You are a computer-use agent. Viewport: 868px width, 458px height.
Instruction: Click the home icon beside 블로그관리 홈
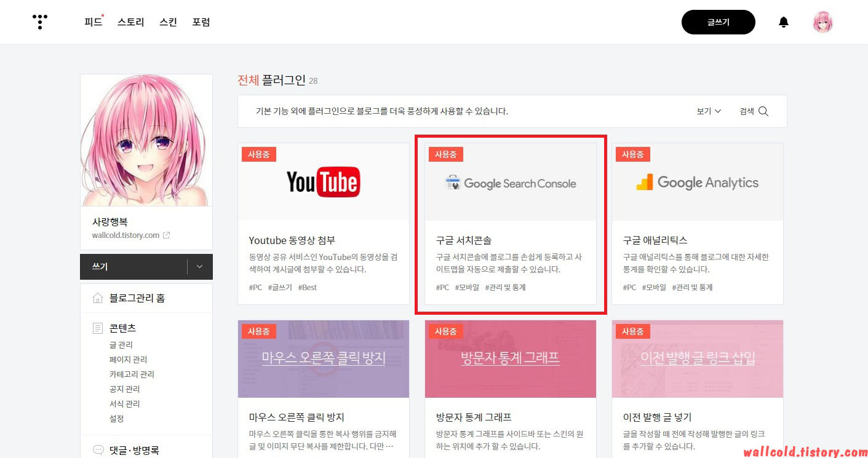click(x=98, y=298)
